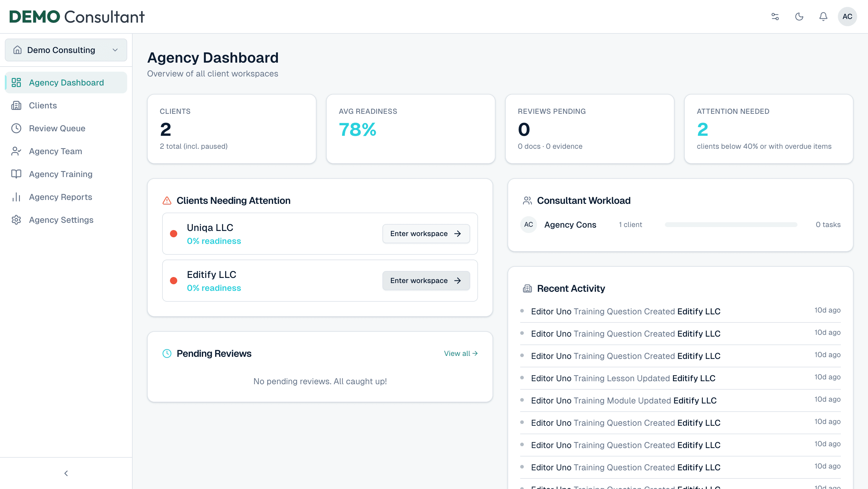
Task: Click '0% readiness' under Uniqa LLC
Action: (214, 241)
